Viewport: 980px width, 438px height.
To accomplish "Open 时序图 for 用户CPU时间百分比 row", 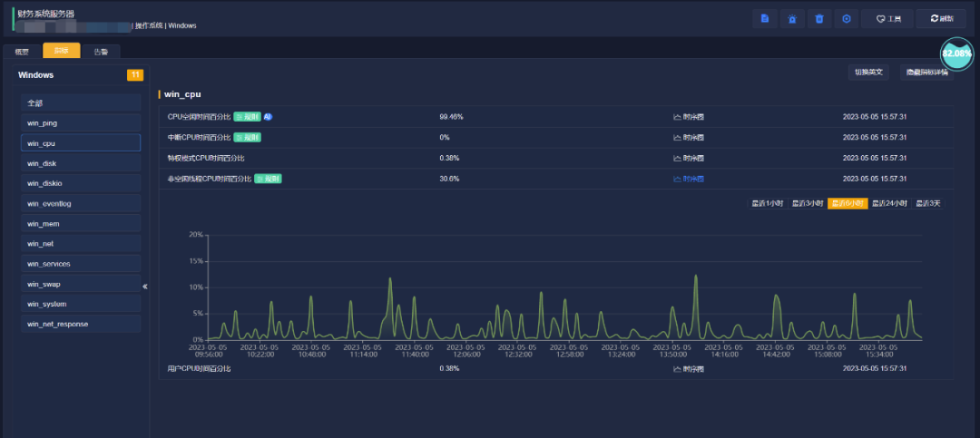I will [x=688, y=369].
